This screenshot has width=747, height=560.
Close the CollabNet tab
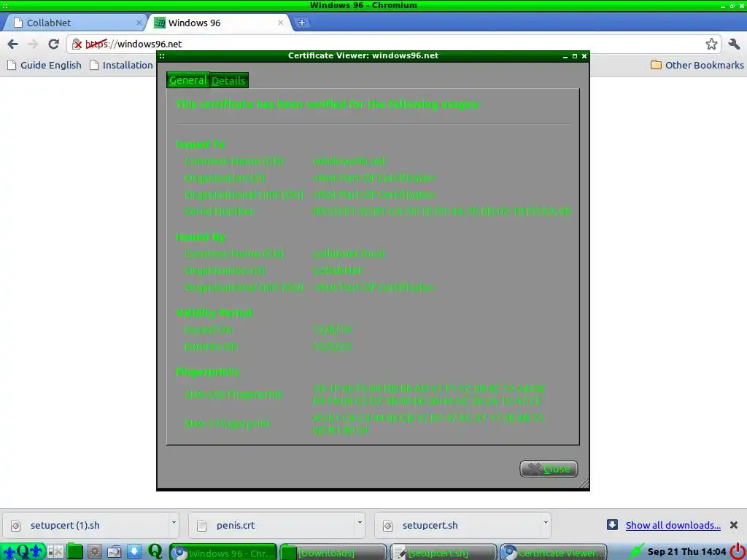(139, 23)
